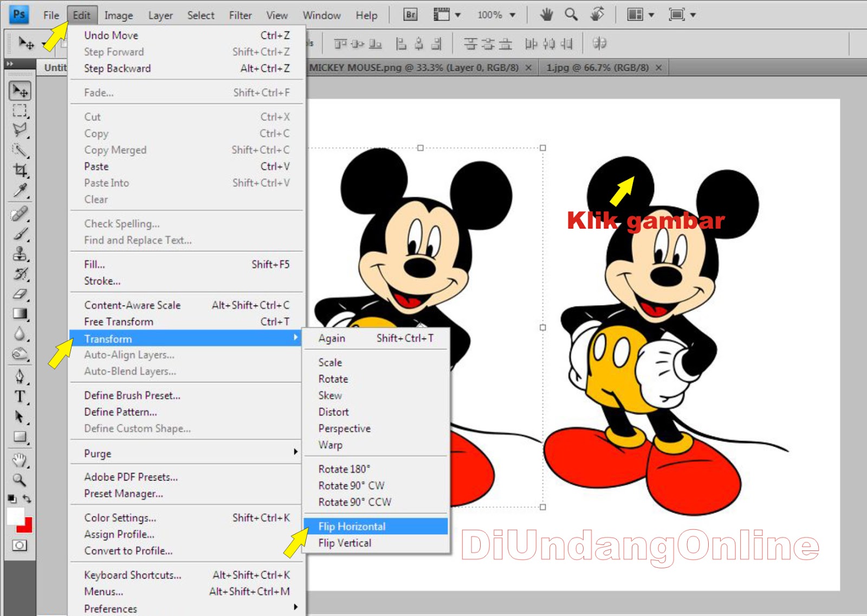Open the tool preset picker arrow
The height and width of the screenshot is (616, 867).
click(43, 44)
